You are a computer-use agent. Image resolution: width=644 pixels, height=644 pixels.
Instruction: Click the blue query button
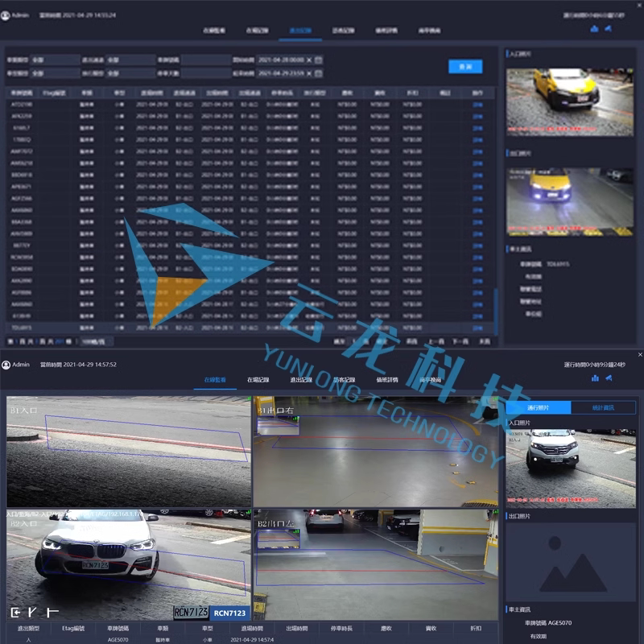pyautogui.click(x=465, y=67)
